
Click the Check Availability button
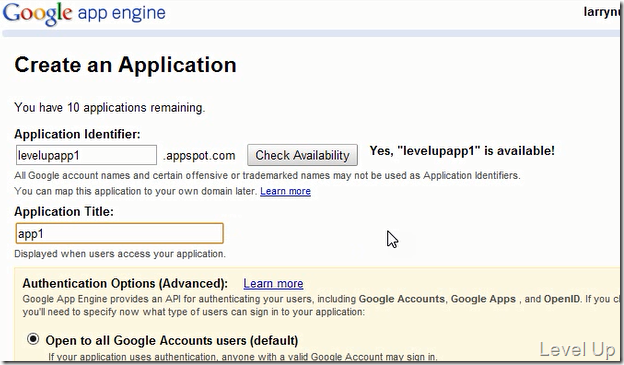click(x=302, y=155)
